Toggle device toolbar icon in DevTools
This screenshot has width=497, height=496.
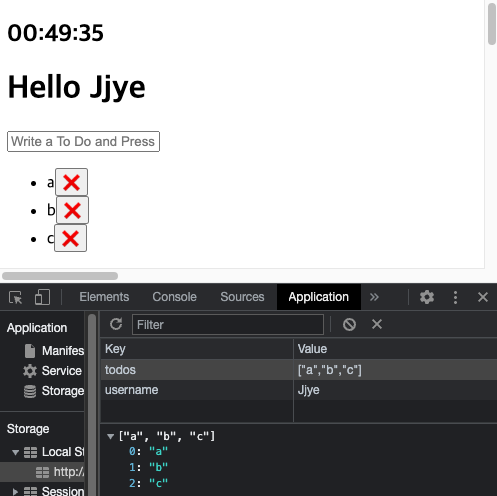[x=42, y=297]
